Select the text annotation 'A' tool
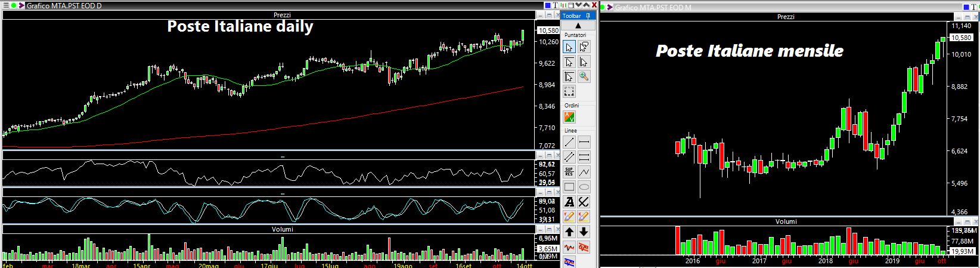 click(x=569, y=202)
